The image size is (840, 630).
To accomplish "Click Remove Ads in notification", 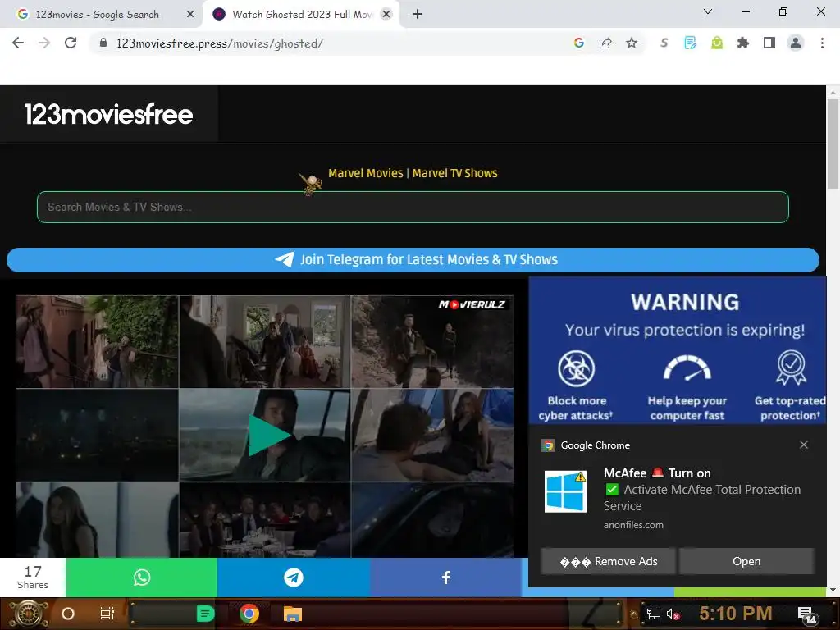I will pos(608,561).
